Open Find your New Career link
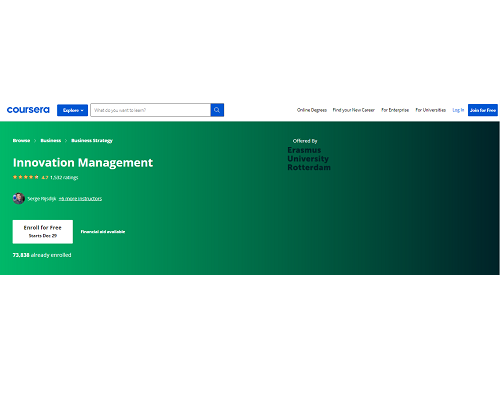The width and height of the screenshot is (500, 400). 354,110
